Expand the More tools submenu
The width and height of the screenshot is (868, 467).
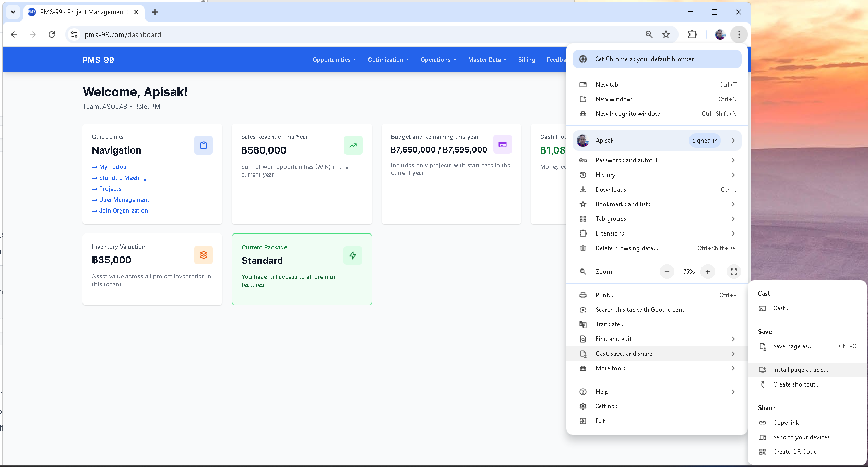pyautogui.click(x=657, y=368)
